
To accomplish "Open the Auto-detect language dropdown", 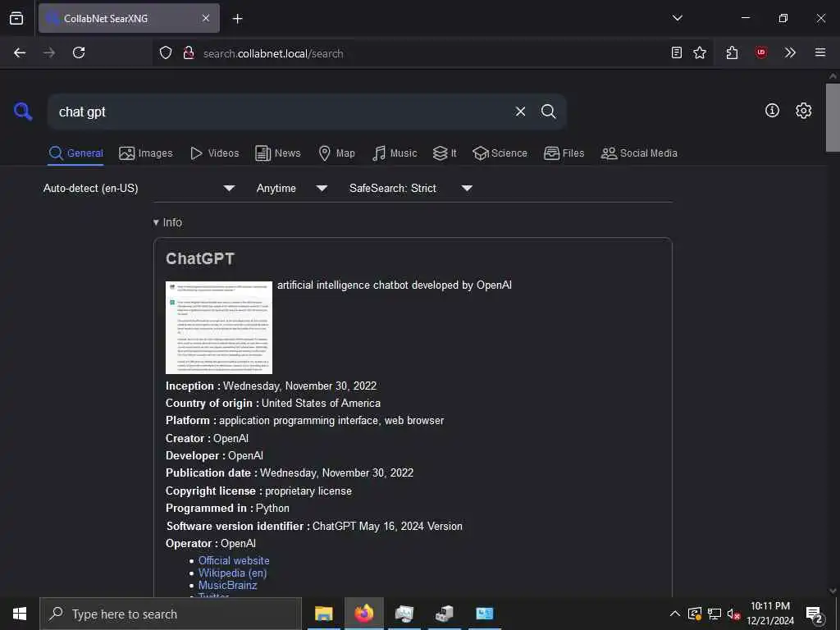I will coord(139,188).
